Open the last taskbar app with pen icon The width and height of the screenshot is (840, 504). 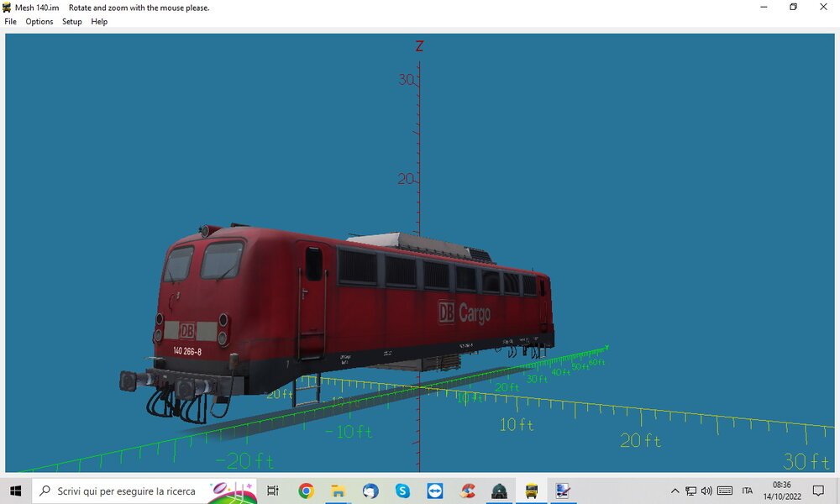(x=563, y=491)
